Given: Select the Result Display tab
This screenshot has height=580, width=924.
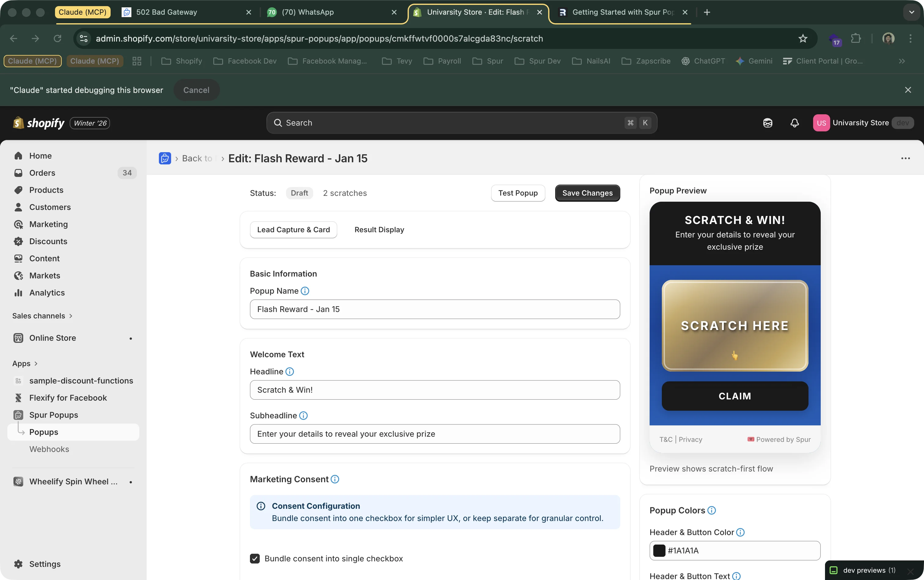Looking at the screenshot, I should (x=379, y=229).
